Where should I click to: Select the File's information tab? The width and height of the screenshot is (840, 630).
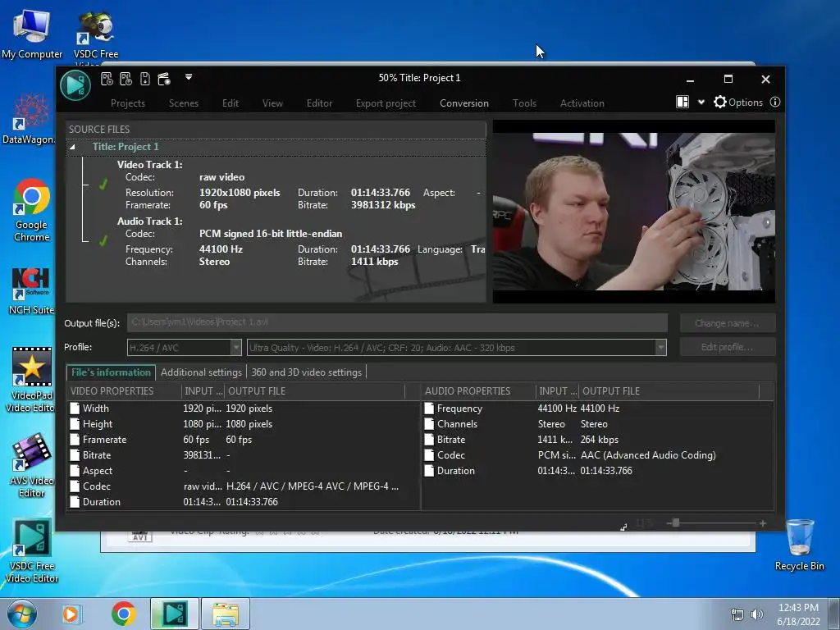pos(111,372)
